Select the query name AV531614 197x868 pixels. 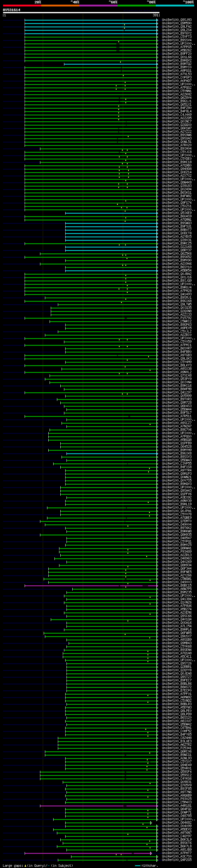pos(11,10)
